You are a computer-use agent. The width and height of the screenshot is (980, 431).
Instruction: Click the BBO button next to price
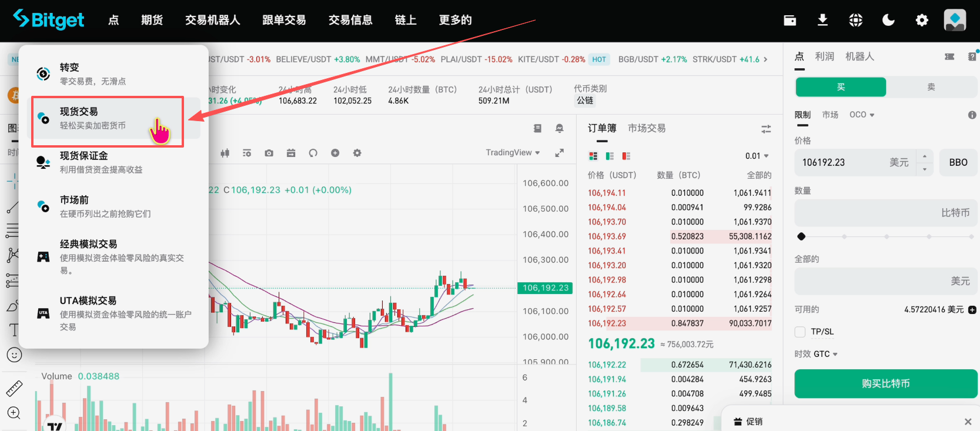(958, 162)
